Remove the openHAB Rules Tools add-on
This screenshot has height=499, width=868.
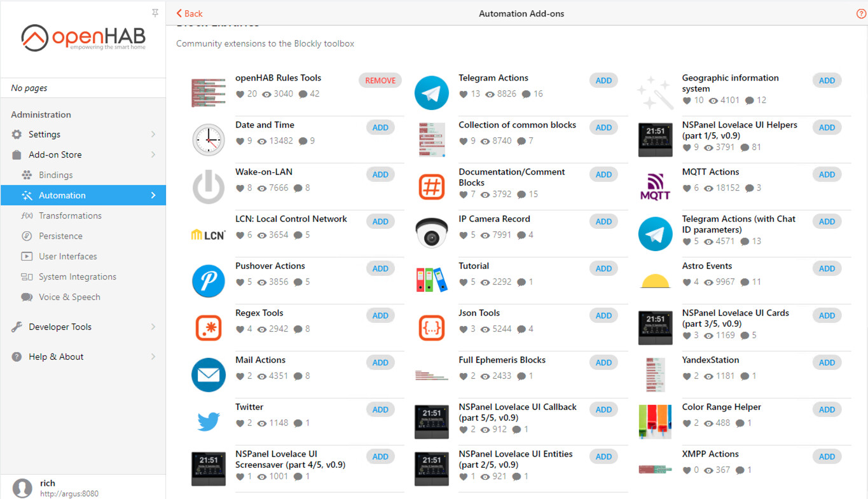point(380,81)
